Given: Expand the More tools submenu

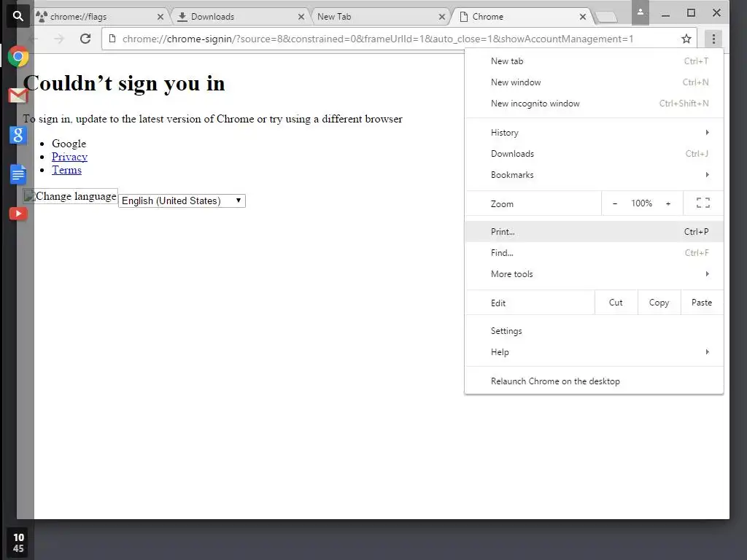Looking at the screenshot, I should pos(594,274).
